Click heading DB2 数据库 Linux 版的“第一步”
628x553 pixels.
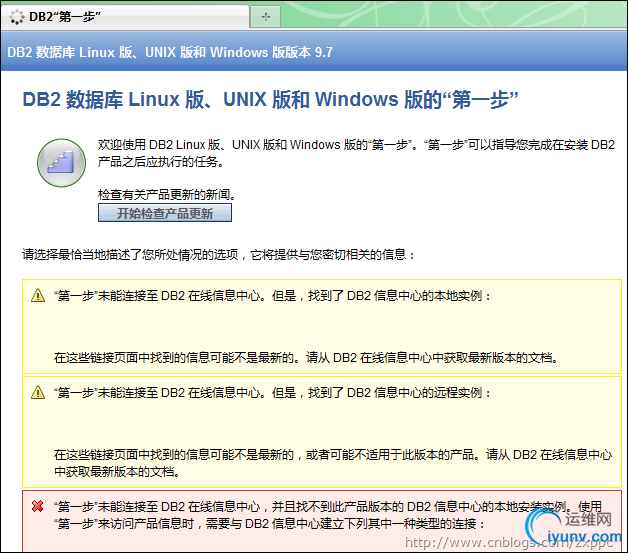coord(270,99)
